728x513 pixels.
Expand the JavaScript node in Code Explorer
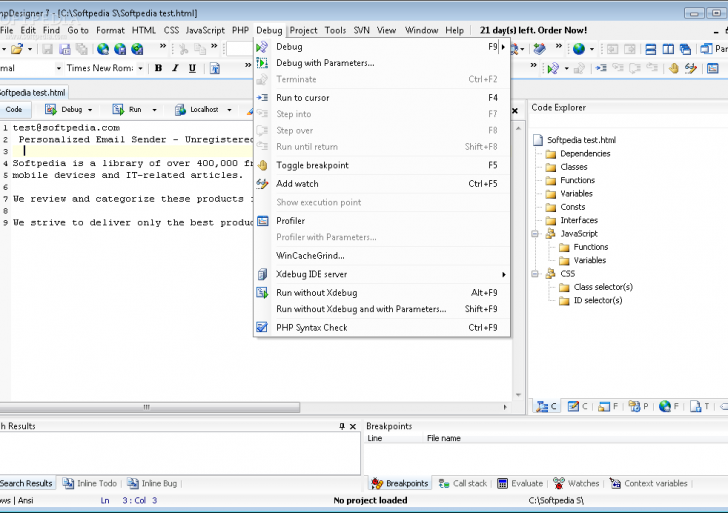coord(537,234)
